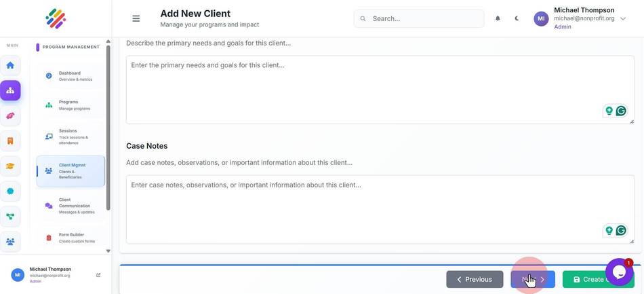This screenshot has height=294, width=644.
Task: Click the search magnifier icon
Action: click(x=363, y=18)
